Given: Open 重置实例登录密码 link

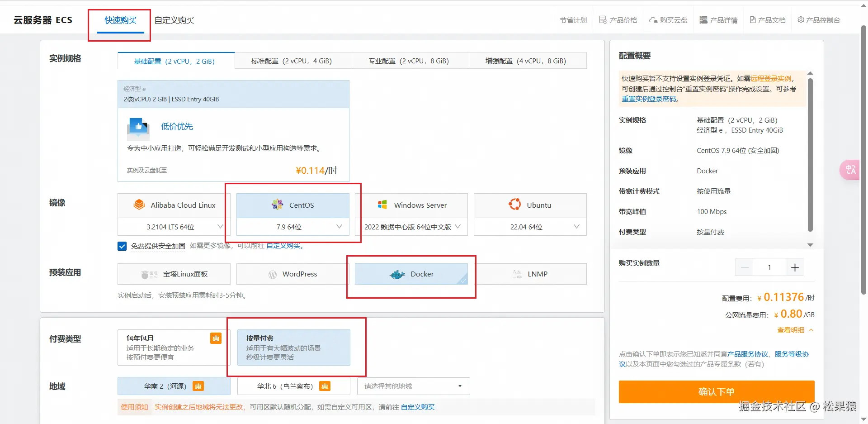Looking at the screenshot, I should coord(649,99).
